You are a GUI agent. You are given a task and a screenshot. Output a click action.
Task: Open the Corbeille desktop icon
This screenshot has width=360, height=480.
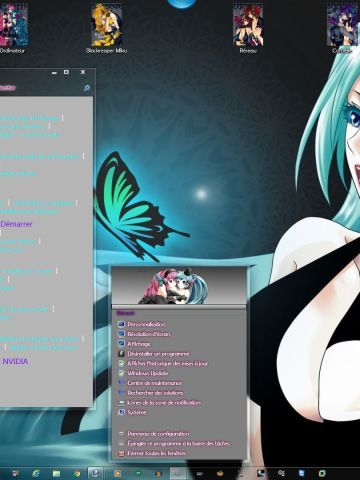[x=343, y=28]
